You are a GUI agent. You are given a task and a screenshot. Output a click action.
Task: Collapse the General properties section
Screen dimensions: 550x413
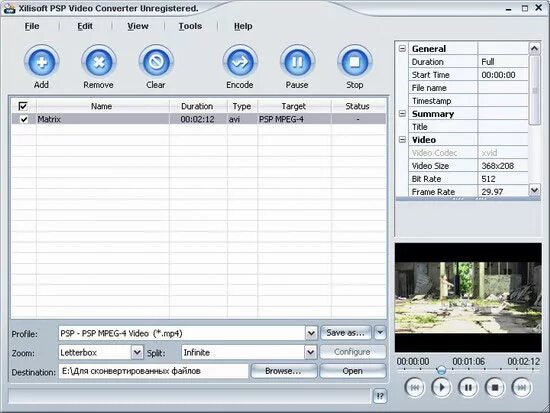click(x=402, y=48)
